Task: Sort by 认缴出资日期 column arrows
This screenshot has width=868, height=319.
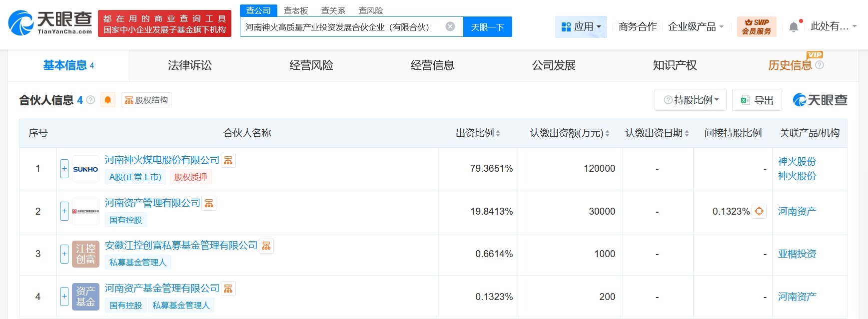Action: click(x=687, y=133)
